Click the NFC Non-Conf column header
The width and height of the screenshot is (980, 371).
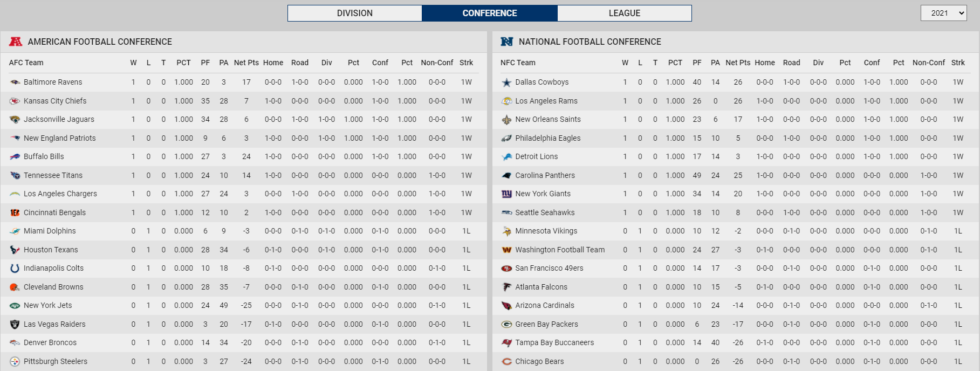(929, 63)
